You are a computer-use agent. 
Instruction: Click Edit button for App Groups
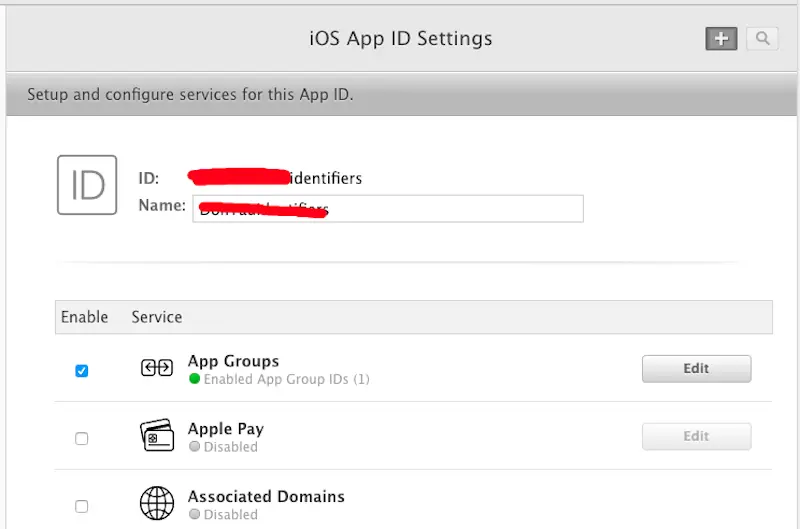tap(696, 369)
